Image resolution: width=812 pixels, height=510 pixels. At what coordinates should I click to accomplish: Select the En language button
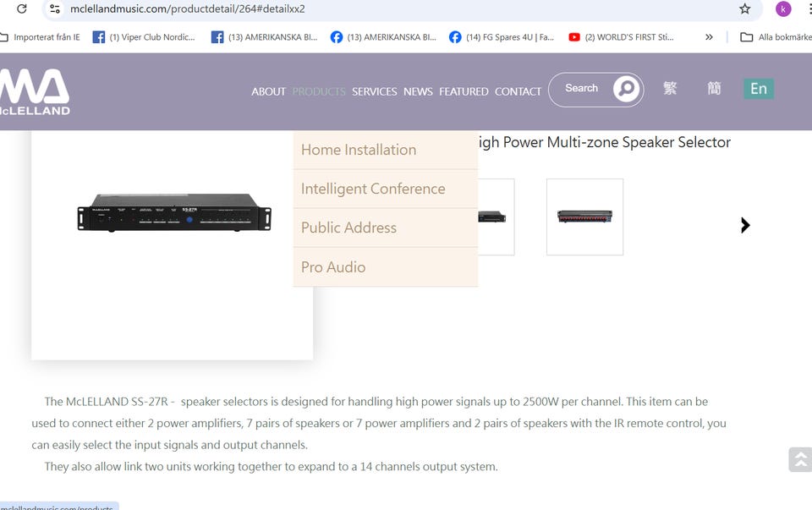759,89
